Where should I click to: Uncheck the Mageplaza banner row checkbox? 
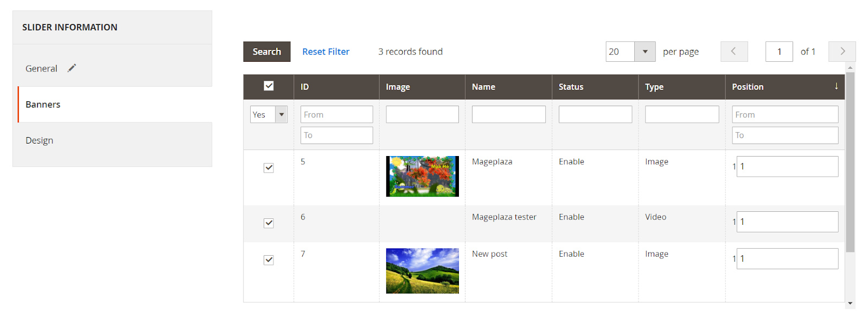269,168
